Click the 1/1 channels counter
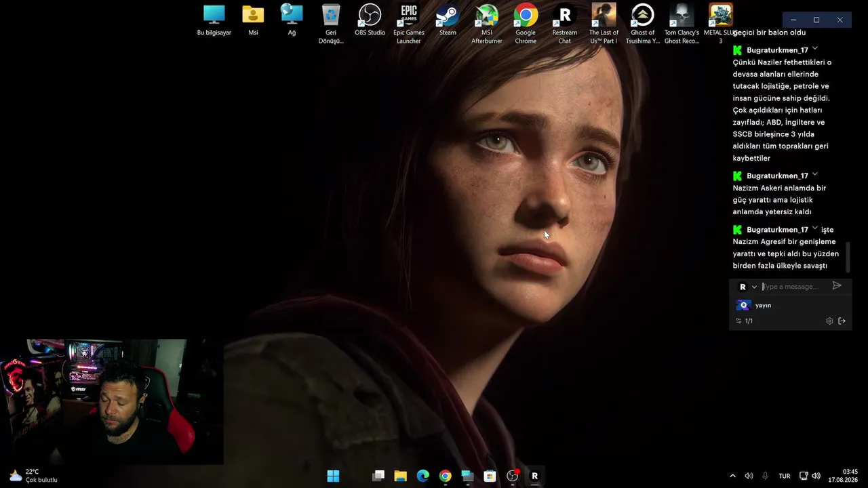 click(744, 321)
